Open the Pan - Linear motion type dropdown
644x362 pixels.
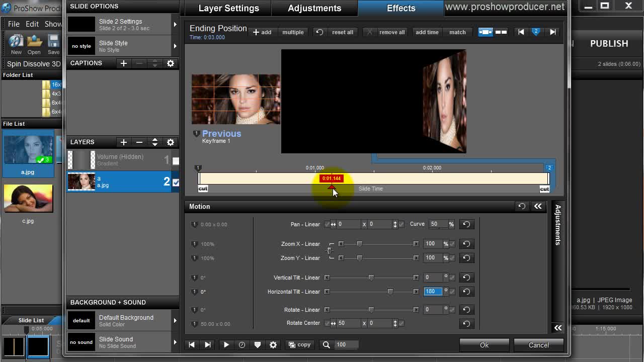[305, 224]
